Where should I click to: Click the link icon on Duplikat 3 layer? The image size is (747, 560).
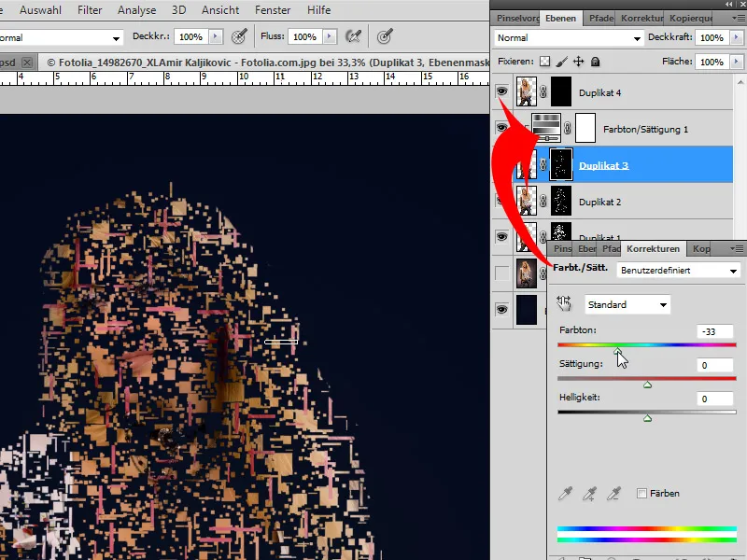pos(543,165)
